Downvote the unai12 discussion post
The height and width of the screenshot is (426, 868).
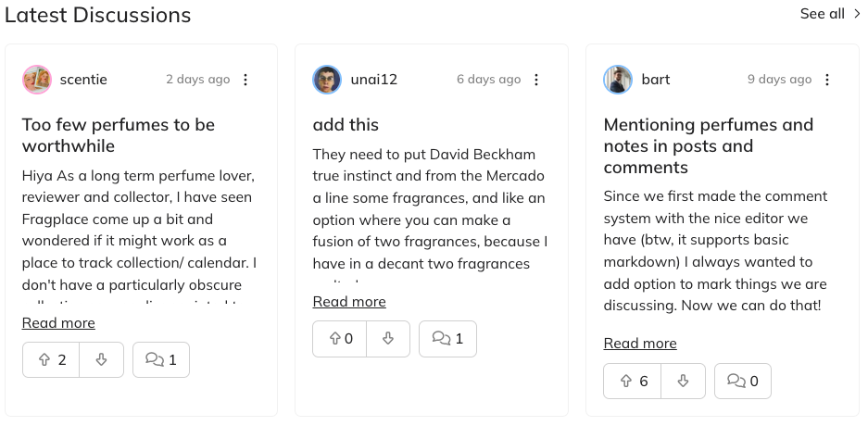coord(388,338)
